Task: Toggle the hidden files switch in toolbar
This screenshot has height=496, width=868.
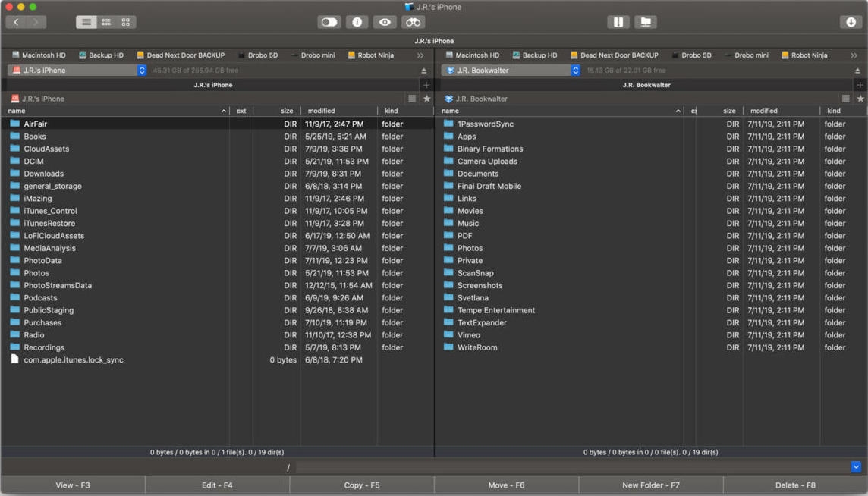Action: (329, 22)
